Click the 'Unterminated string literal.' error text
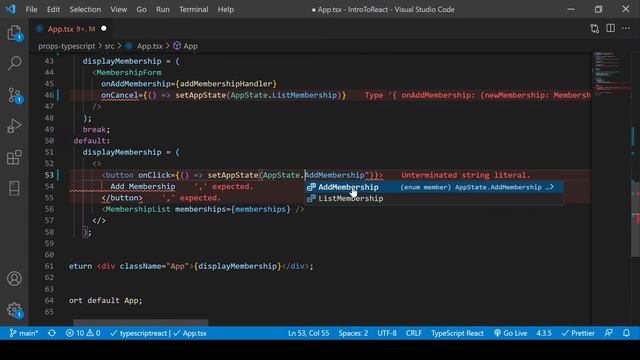This screenshot has width=640, height=360. pos(465,175)
